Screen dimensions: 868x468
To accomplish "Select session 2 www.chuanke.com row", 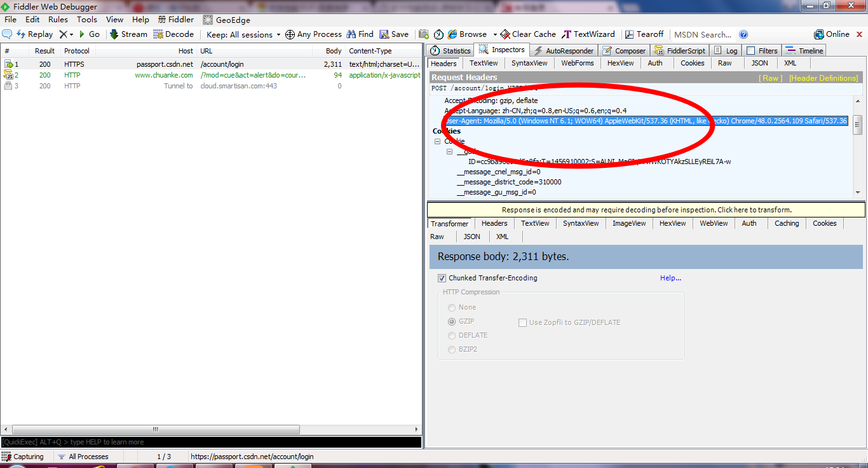I will 211,75.
